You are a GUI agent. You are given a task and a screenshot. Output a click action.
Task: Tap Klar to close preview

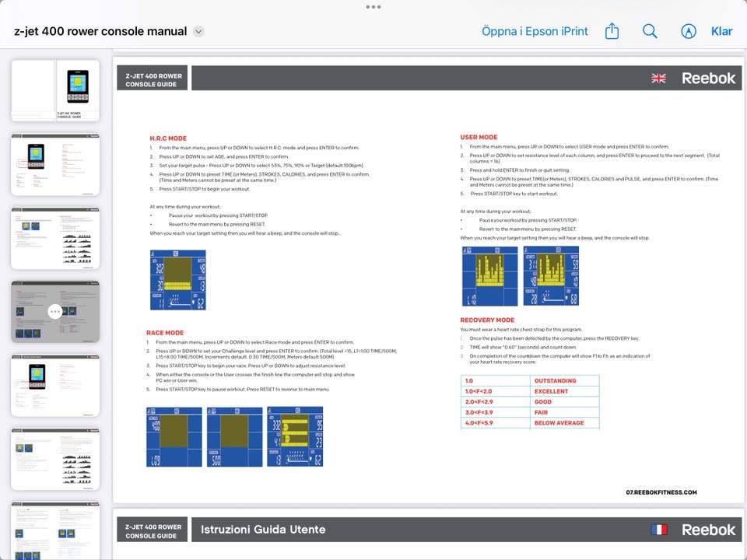(x=721, y=31)
